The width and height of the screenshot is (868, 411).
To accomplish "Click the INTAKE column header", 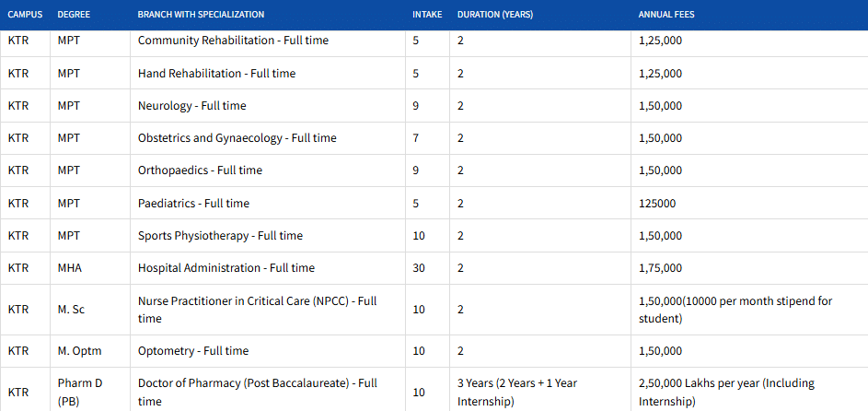I will tap(426, 15).
